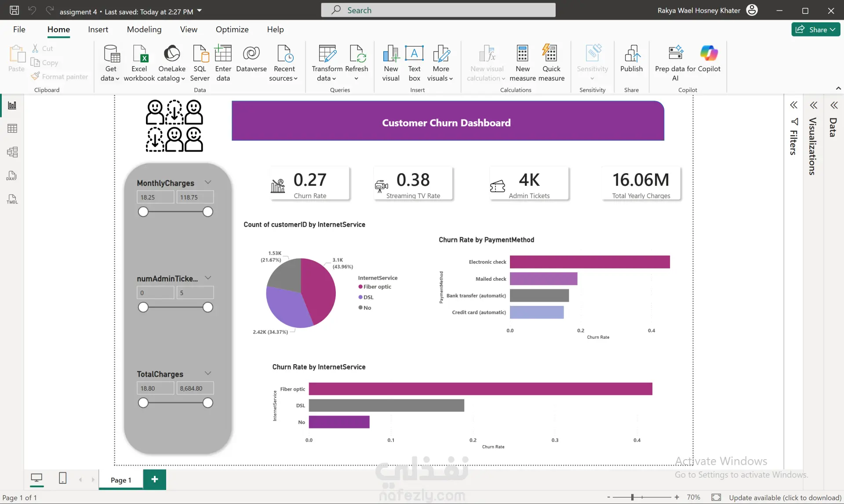The width and height of the screenshot is (844, 504).
Task: Expand the MonthlyCharges slicer dropdown
Action: (x=208, y=182)
